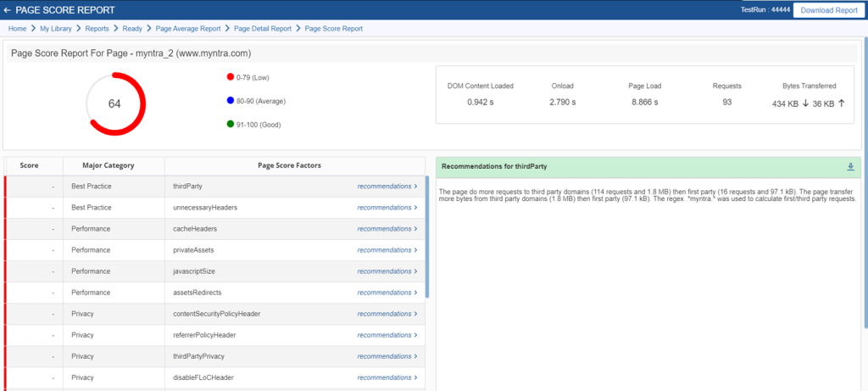Click the circular score gauge showing 64
This screenshot has height=391, width=868.
(115, 103)
